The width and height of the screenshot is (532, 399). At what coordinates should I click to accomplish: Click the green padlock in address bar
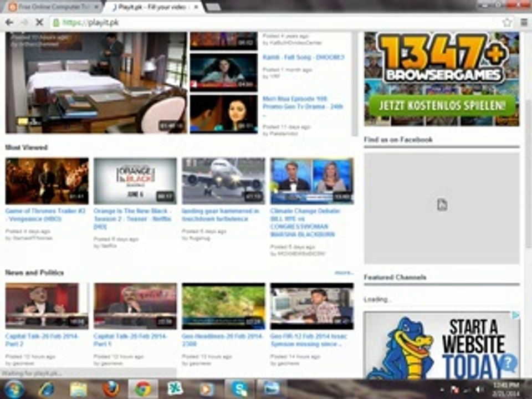(x=57, y=22)
